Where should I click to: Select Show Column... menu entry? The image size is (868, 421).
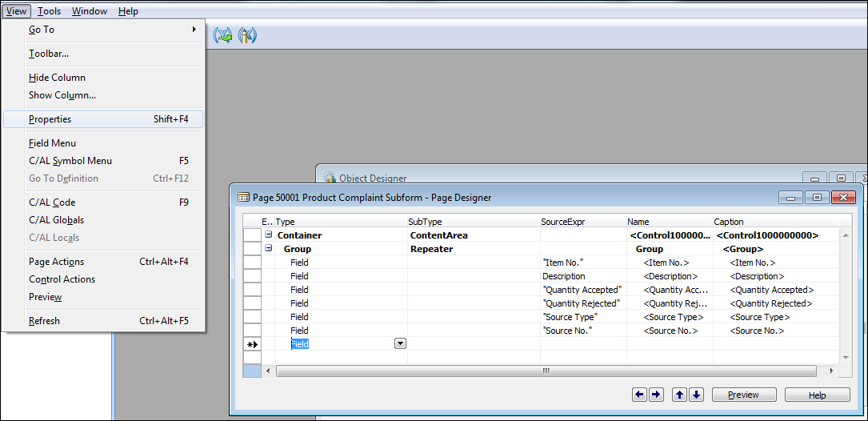tap(103, 95)
